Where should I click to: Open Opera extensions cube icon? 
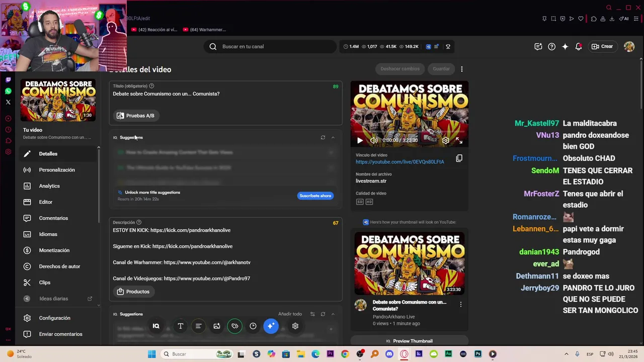[594, 19]
